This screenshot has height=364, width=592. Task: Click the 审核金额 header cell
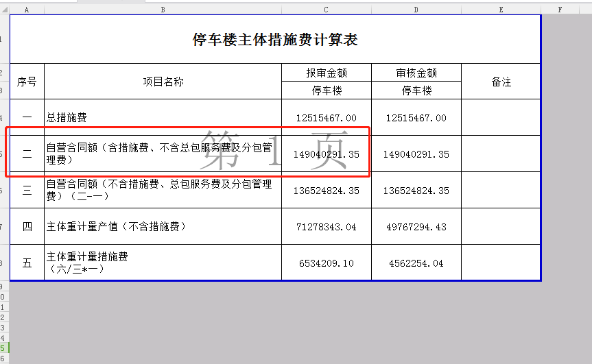[x=416, y=73]
